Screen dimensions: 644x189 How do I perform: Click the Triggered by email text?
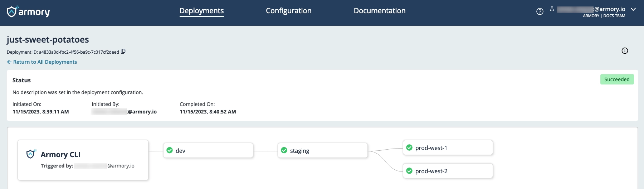pos(104,166)
